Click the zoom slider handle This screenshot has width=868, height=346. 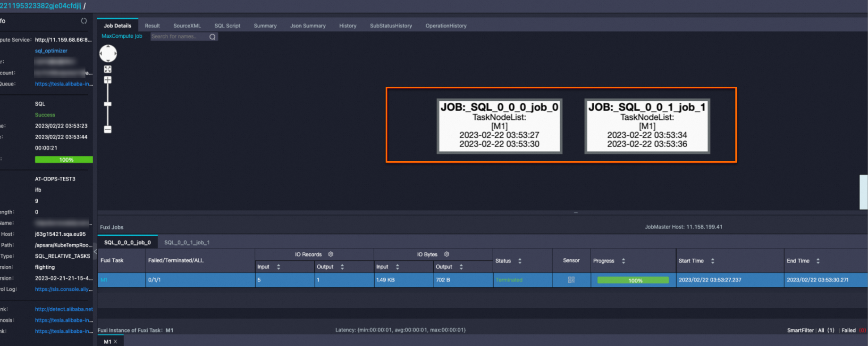click(108, 104)
